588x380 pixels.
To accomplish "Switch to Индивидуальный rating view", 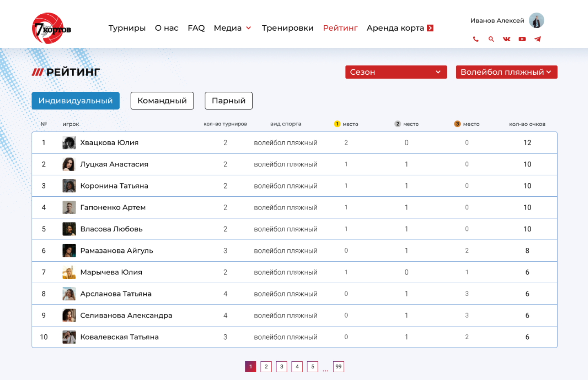I will click(x=76, y=101).
